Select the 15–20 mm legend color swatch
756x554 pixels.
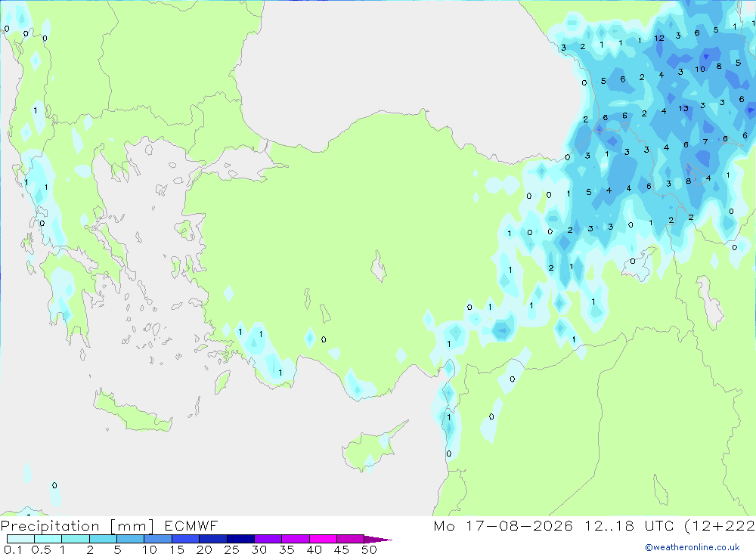pos(186,539)
